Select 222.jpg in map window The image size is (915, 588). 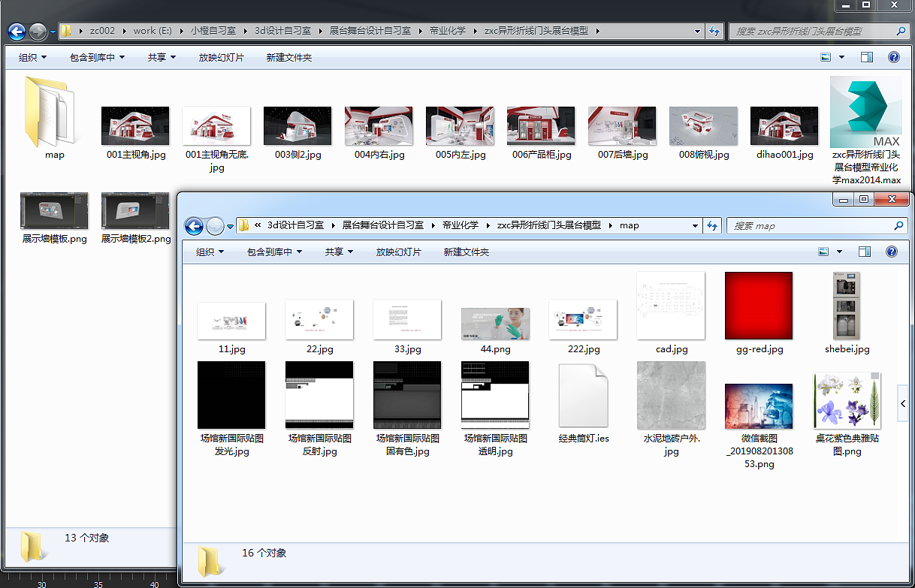(583, 320)
